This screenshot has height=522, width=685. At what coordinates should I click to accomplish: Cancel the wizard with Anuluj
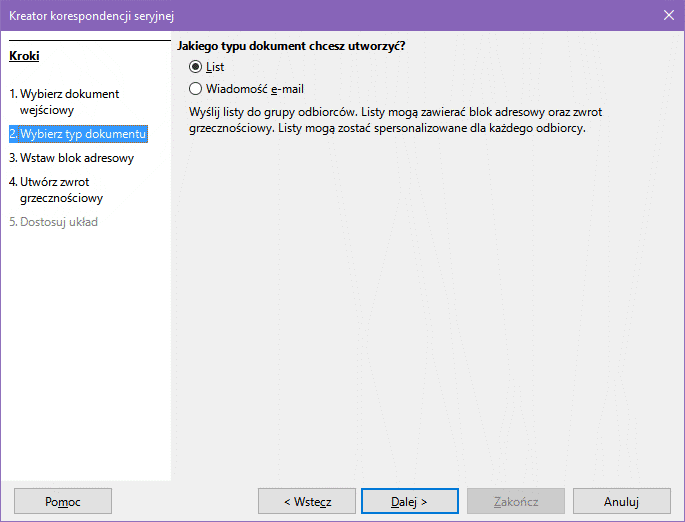click(621, 501)
